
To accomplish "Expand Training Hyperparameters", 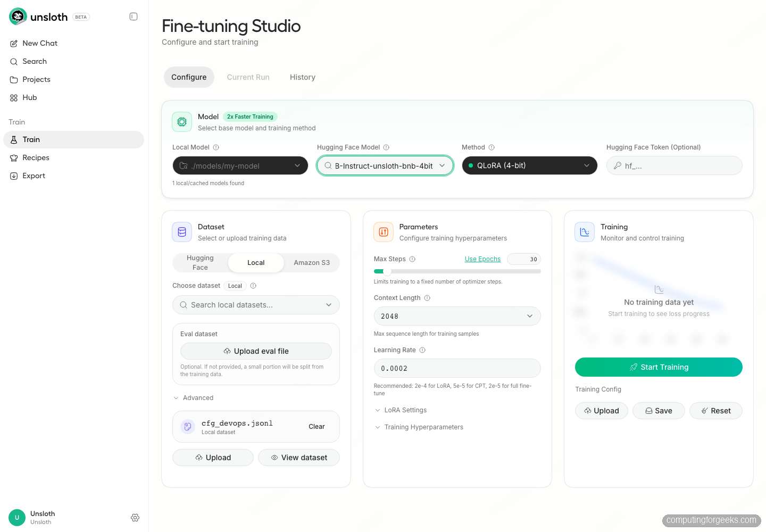I will coord(419,427).
